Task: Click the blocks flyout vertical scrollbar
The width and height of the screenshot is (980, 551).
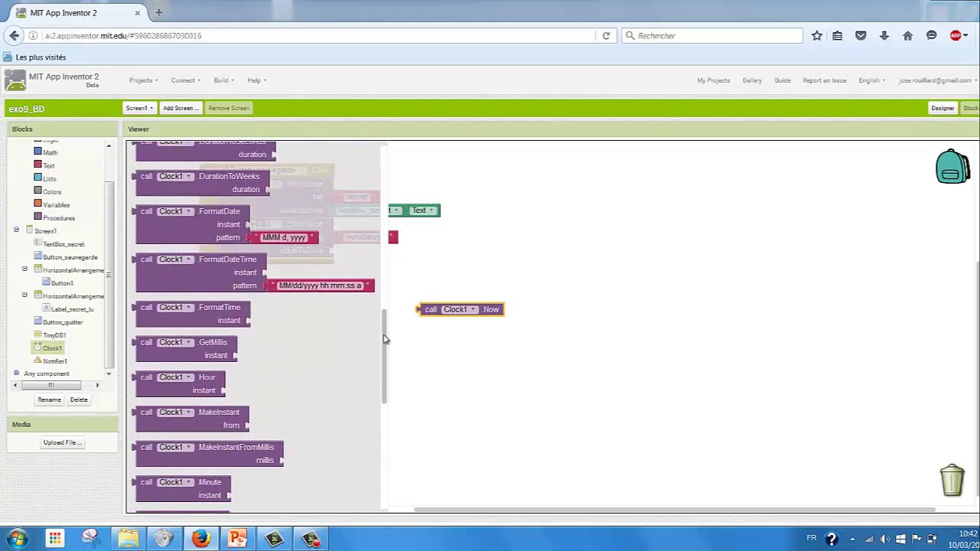Action: [x=384, y=357]
